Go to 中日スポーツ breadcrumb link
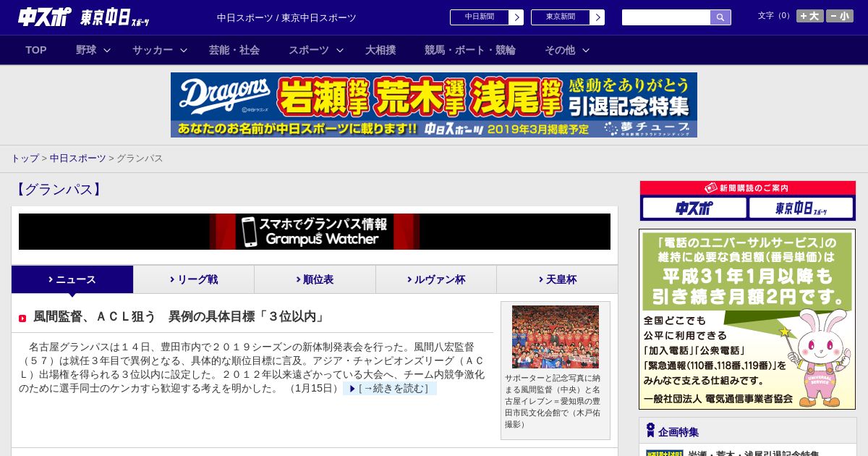Screen dimensions: 868x456 (77, 158)
